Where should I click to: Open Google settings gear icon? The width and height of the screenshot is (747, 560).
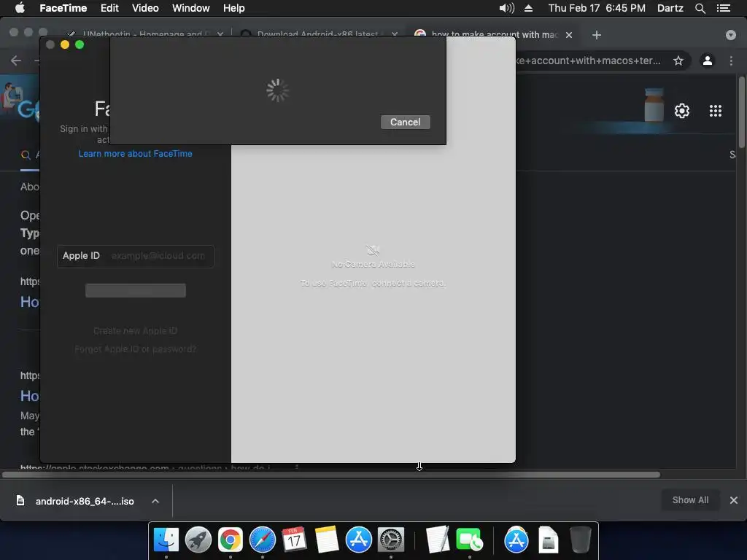[x=682, y=111]
